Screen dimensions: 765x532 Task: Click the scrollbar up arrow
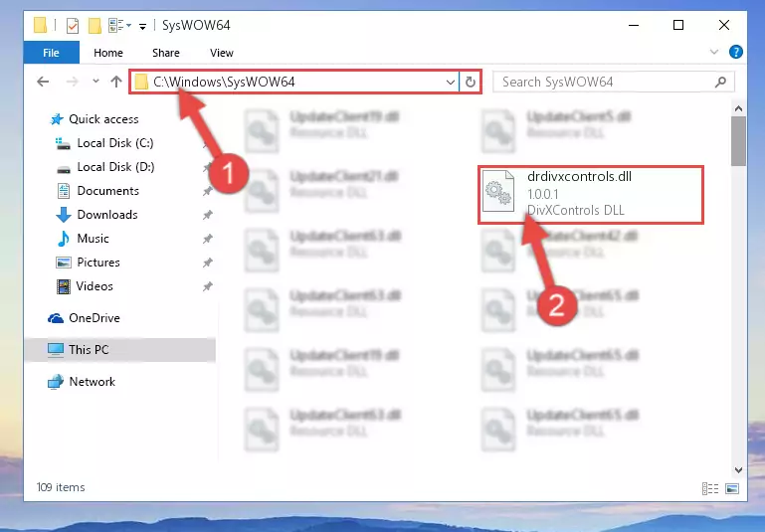[x=738, y=108]
